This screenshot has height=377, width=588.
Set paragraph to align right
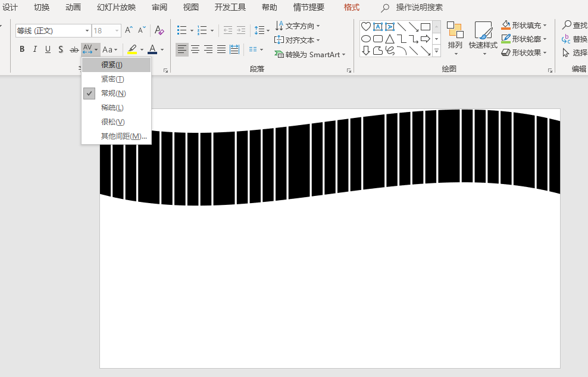coord(208,49)
